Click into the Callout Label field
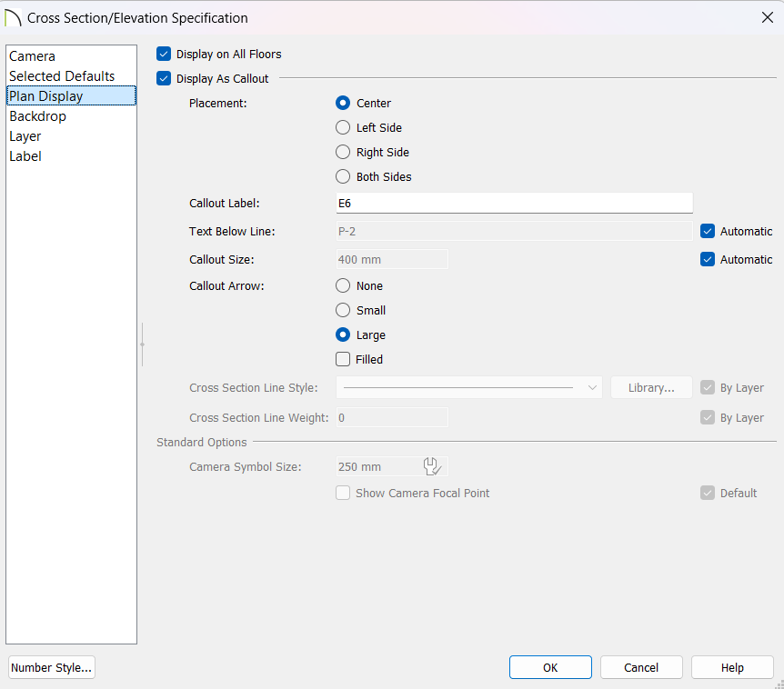This screenshot has width=784, height=689. 515,204
